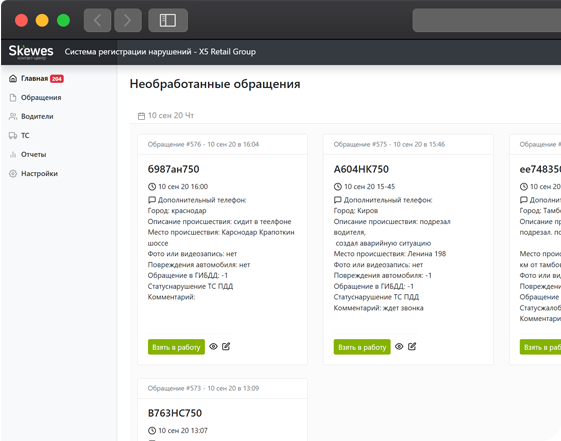Image resolution: width=561 pixels, height=441 pixels.
Task: Click the yellow macOS minimize window button
Action: click(x=42, y=20)
